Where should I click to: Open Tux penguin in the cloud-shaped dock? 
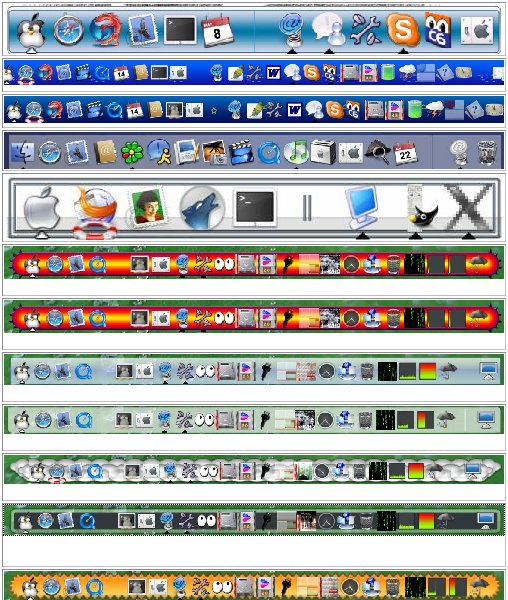[x=38, y=471]
